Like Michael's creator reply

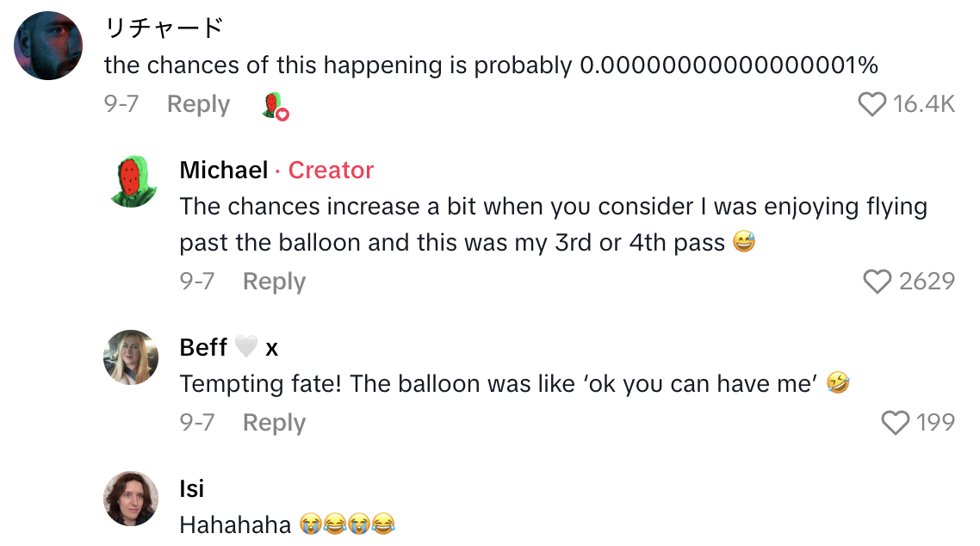click(878, 282)
